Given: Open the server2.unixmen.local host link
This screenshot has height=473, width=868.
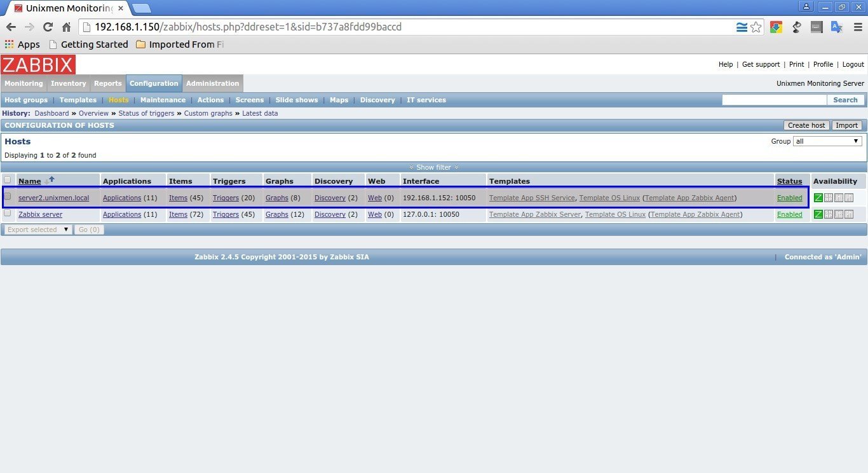Looking at the screenshot, I should [54, 198].
